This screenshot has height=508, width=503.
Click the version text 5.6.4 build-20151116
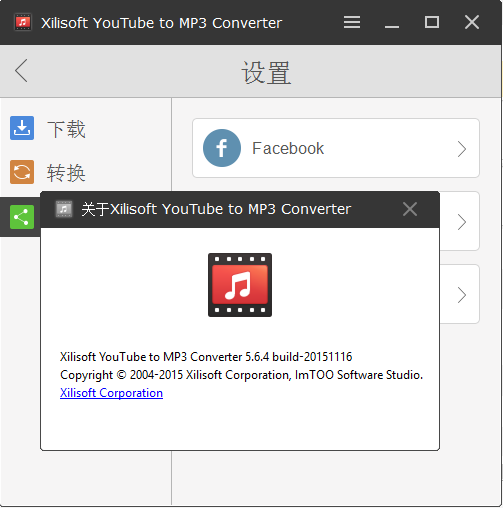point(299,357)
